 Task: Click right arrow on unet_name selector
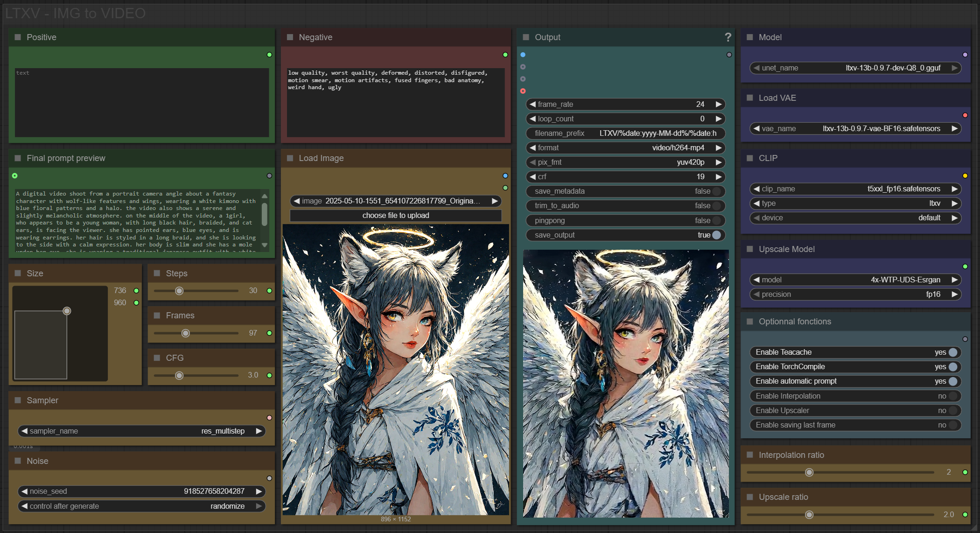(x=955, y=68)
